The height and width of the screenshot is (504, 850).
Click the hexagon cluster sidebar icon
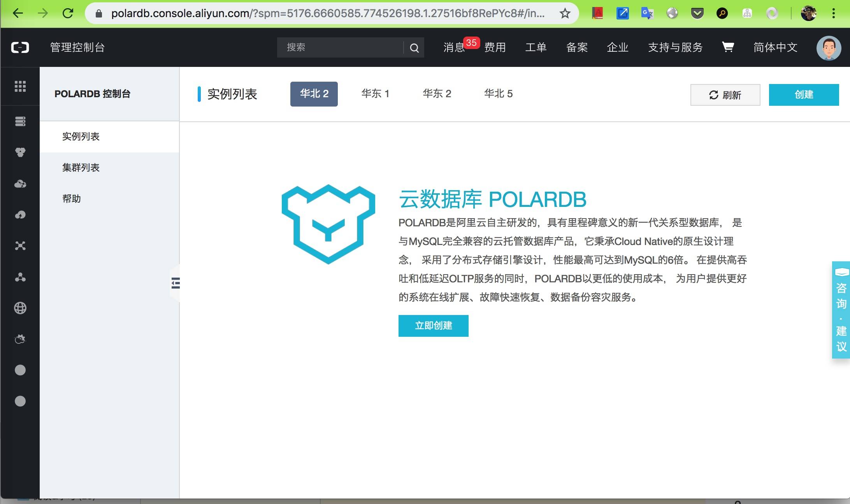[20, 152]
